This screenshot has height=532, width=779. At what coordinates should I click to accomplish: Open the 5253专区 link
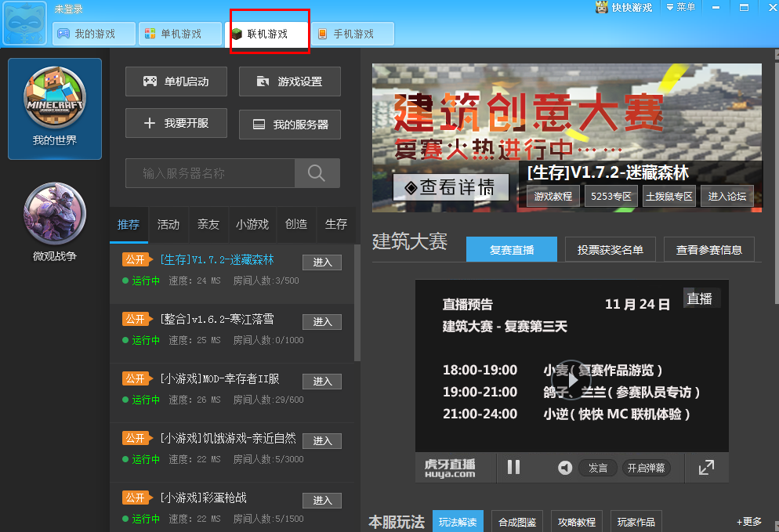(611, 196)
